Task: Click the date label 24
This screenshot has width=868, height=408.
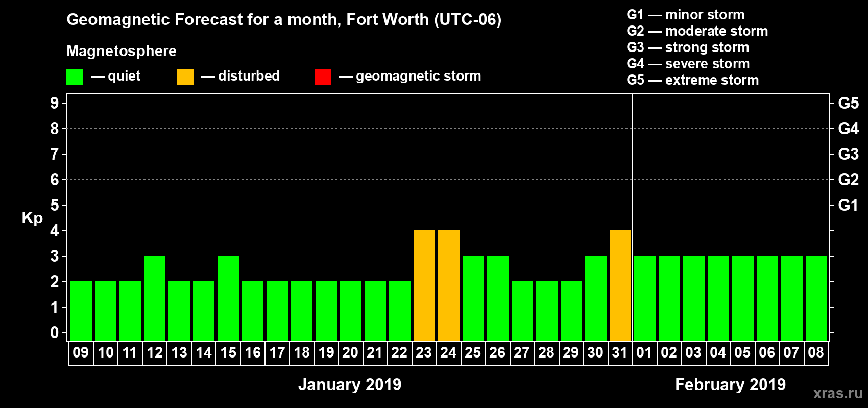Action: pos(448,352)
